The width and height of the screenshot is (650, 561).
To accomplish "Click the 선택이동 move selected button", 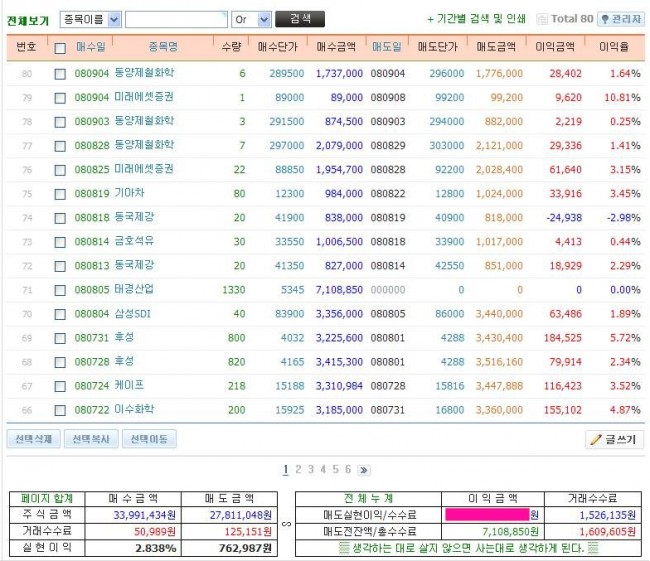I will tap(149, 439).
